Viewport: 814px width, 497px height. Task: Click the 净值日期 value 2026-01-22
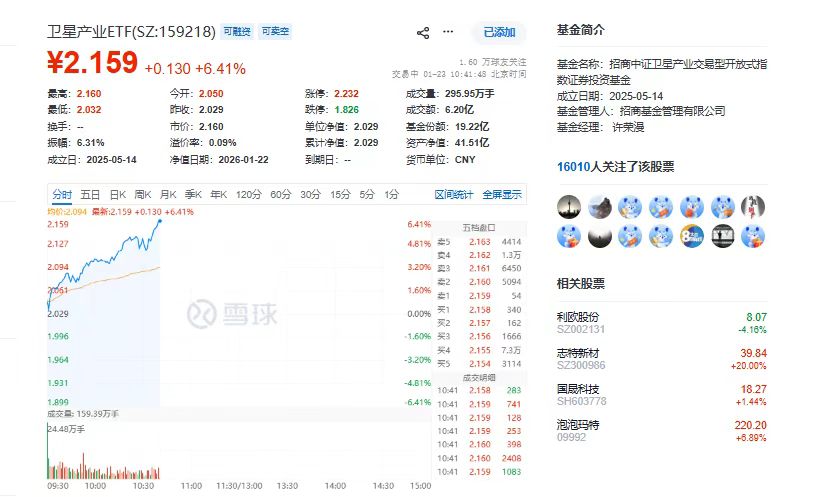tap(243, 159)
